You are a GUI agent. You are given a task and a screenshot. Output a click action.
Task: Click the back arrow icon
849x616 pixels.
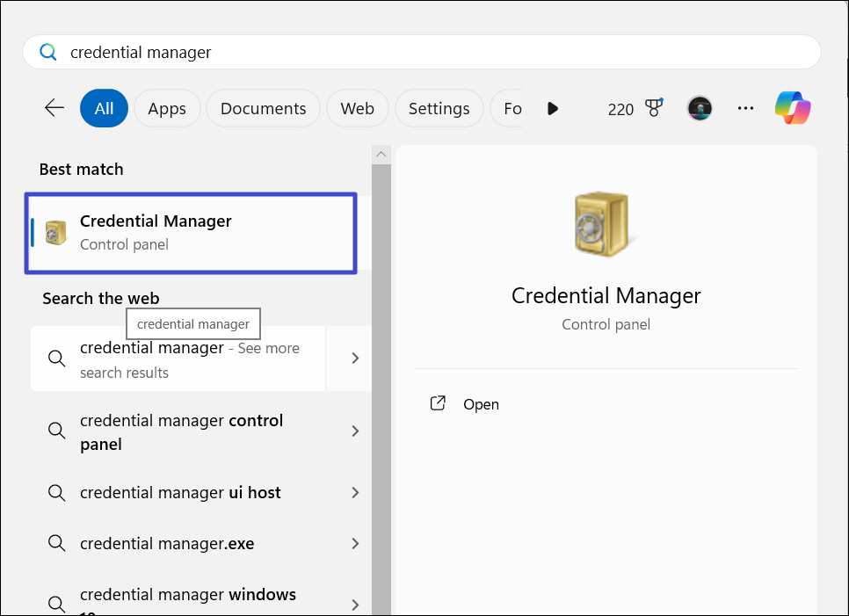click(x=54, y=108)
